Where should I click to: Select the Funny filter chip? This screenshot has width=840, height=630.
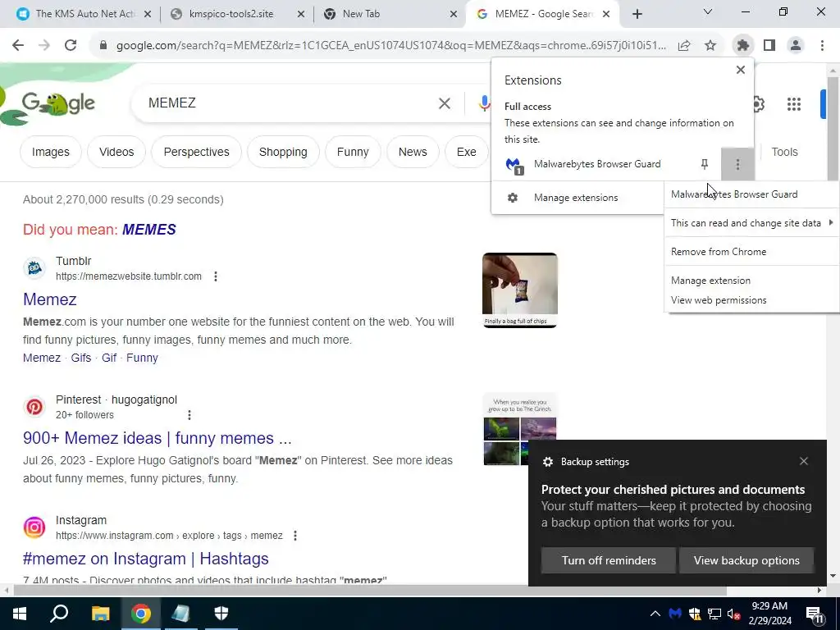pos(353,152)
